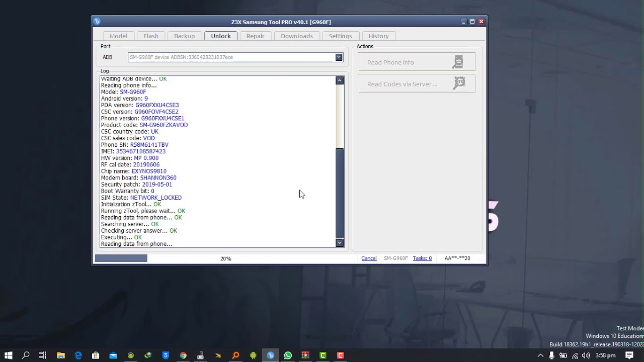Open Microsoft Edge from the taskbar
The width and height of the screenshot is (644, 362).
click(x=78, y=355)
